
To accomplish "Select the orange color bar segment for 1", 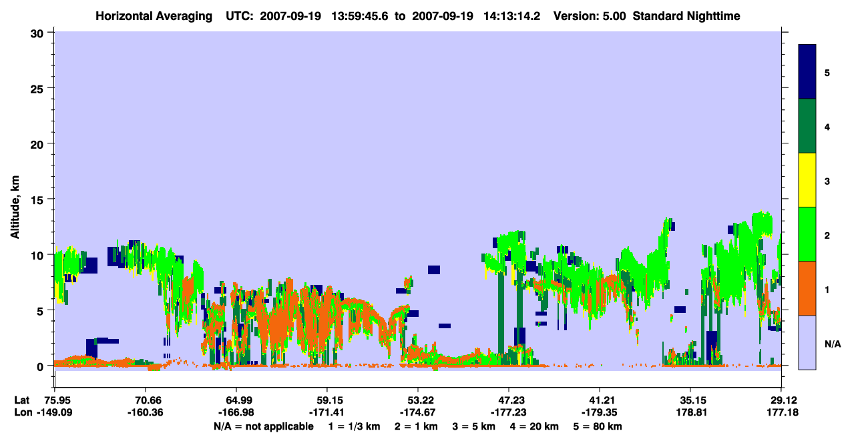I will [807, 288].
